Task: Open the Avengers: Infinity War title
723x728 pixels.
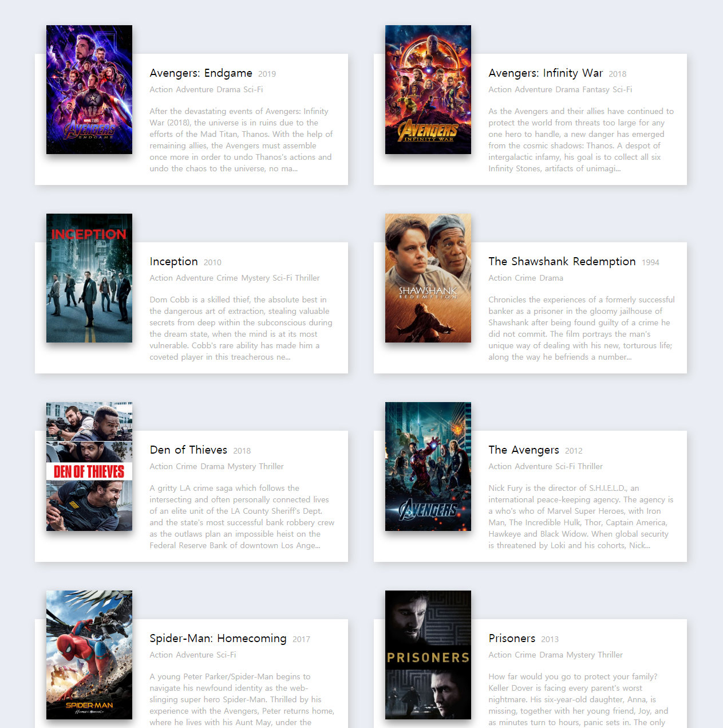Action: [x=546, y=73]
